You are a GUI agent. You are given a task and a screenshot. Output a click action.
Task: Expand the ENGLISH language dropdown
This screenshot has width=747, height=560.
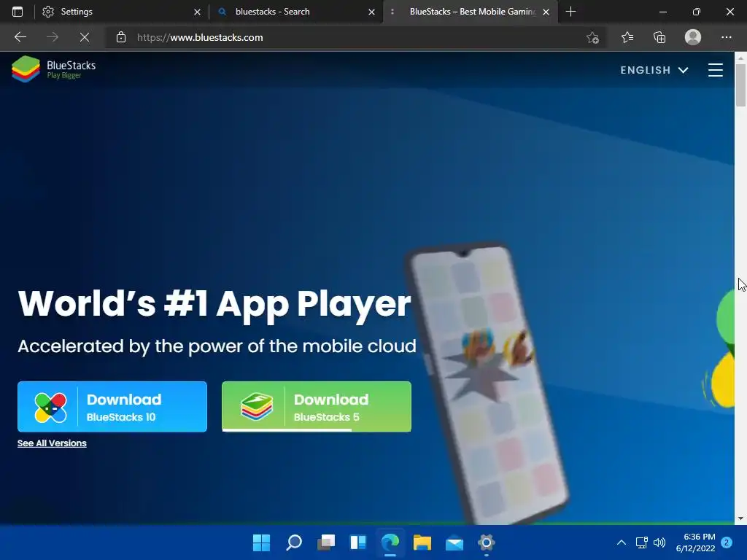[x=654, y=70]
